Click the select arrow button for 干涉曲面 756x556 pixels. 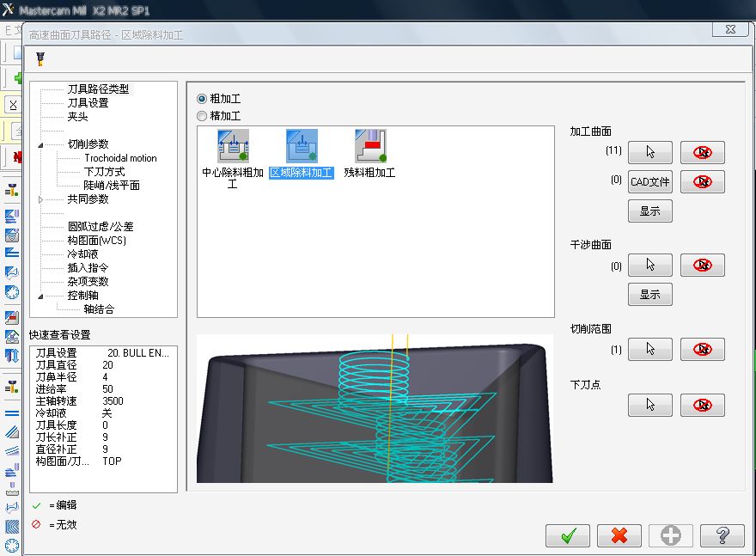(x=650, y=265)
